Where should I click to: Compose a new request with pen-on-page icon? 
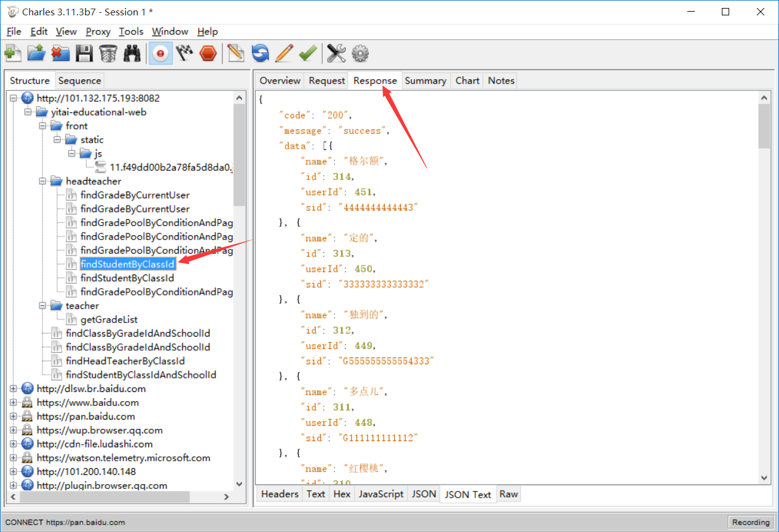[235, 53]
